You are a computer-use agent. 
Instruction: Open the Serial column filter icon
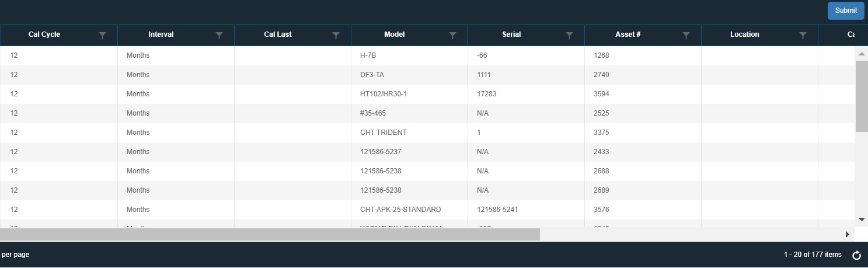click(570, 35)
